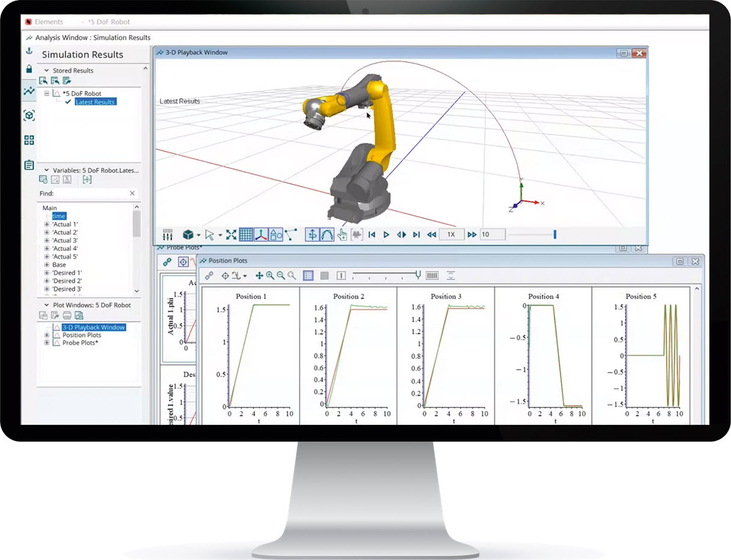This screenshot has width=731, height=560.
Task: Click the zoom in magnifier in Position Plots
Action: [x=270, y=275]
